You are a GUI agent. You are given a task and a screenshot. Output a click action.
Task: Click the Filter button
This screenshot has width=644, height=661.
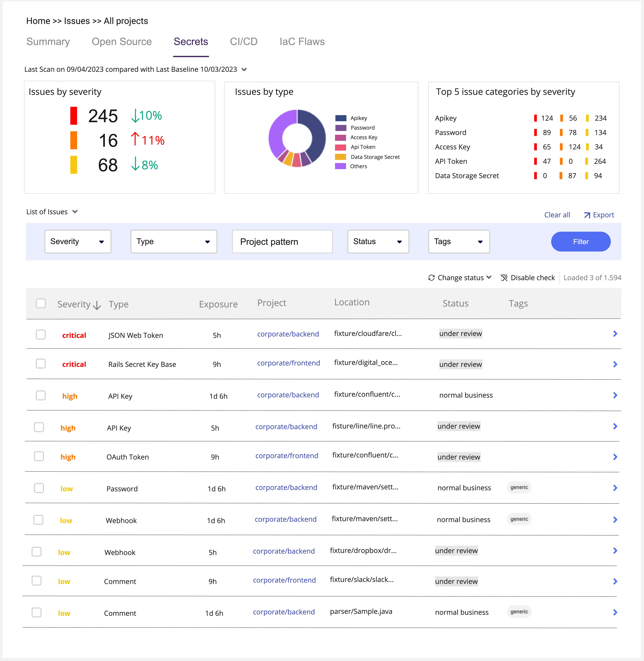click(x=581, y=242)
